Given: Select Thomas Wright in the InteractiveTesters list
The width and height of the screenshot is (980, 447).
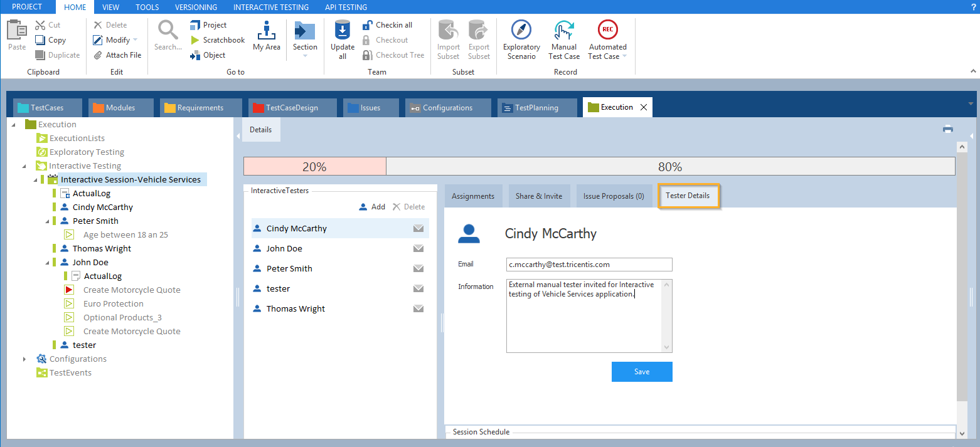Looking at the screenshot, I should (x=296, y=309).
